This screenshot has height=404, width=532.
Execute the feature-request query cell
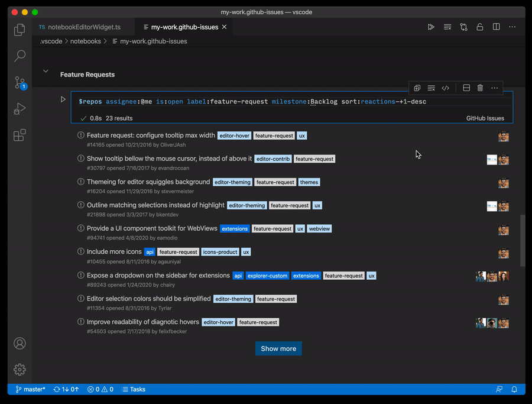(x=63, y=99)
